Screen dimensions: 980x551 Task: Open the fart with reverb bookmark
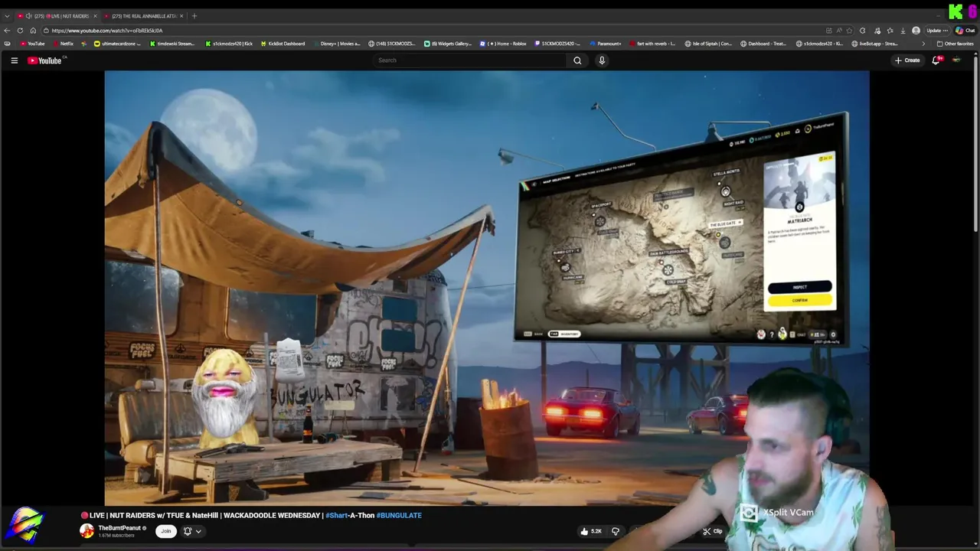(x=653, y=44)
